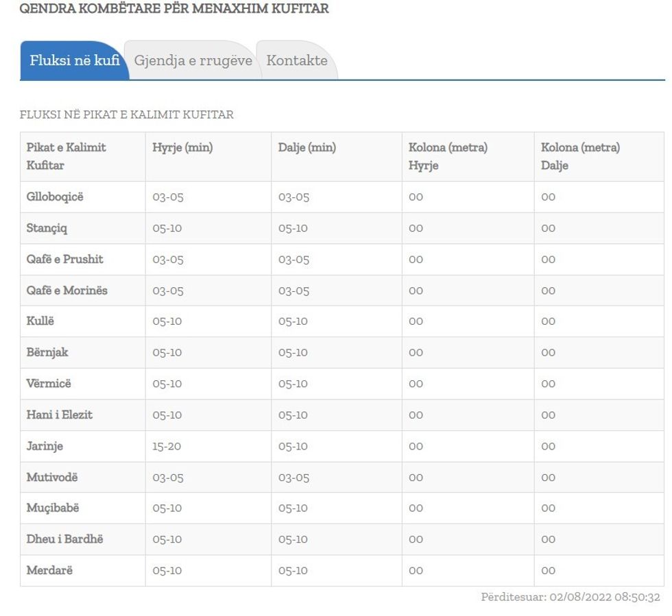Open the Fluksi në kufi tab
This screenshot has width=672, height=616.
[74, 60]
